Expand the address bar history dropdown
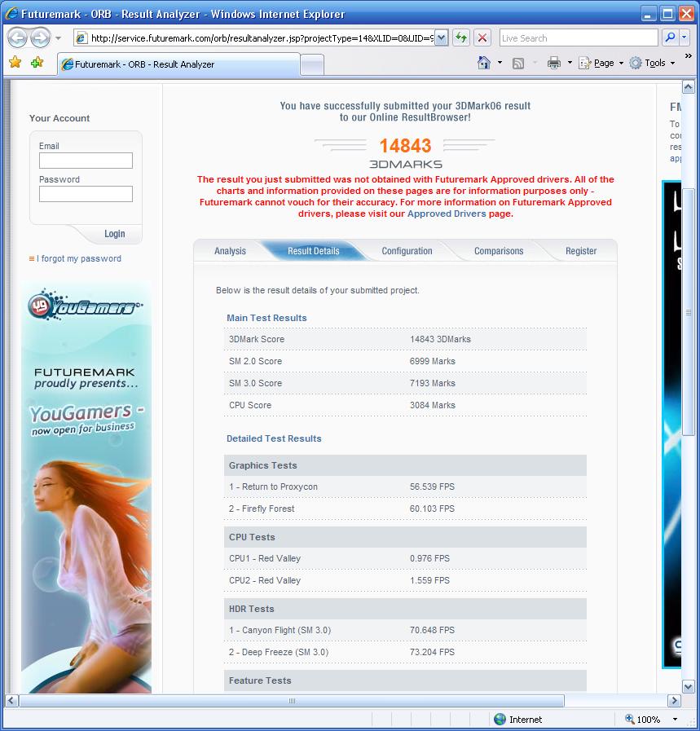The width and height of the screenshot is (700, 731). [x=442, y=38]
